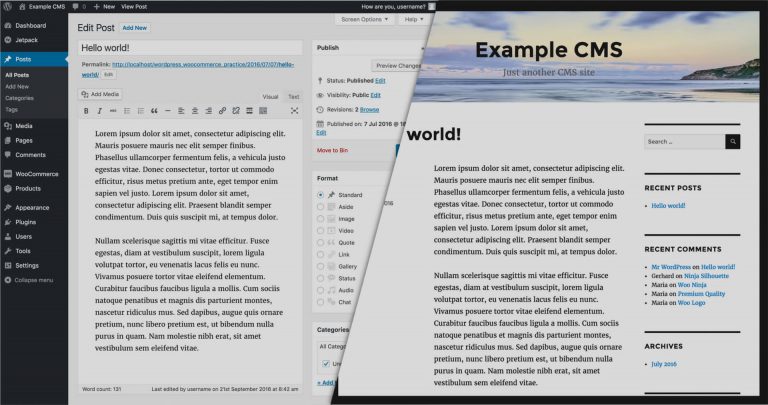The image size is (768, 405).
Task: Insert bulleted list in post editor
Action: click(127, 111)
